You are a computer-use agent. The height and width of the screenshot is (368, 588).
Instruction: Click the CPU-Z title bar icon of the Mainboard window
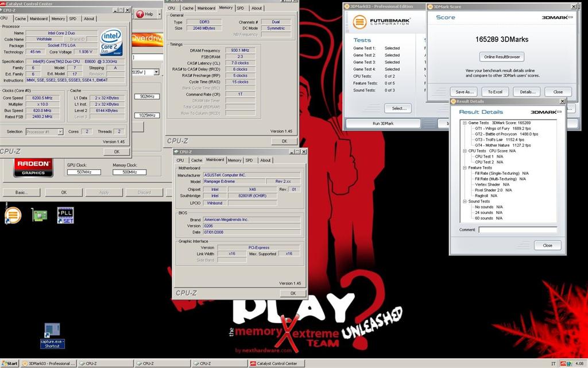176,152
